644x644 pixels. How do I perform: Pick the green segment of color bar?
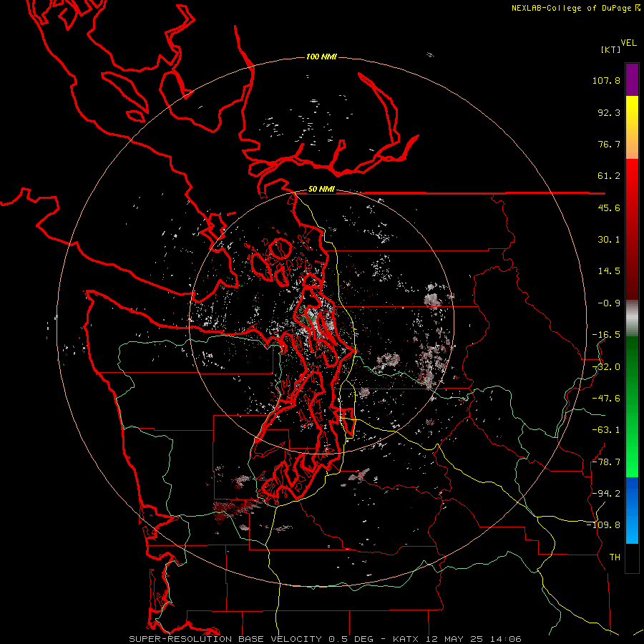(x=632, y=406)
